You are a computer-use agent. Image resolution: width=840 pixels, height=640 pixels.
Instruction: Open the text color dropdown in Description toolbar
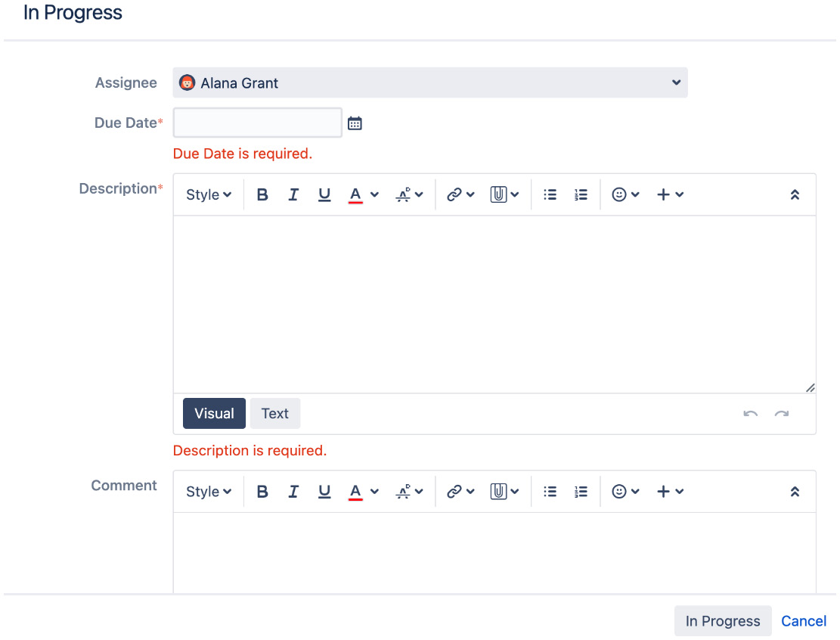point(361,194)
